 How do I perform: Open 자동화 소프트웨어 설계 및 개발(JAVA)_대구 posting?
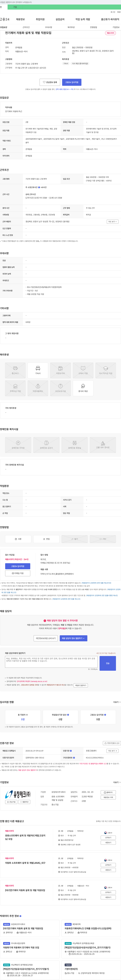pyautogui.click(x=25, y=863)
